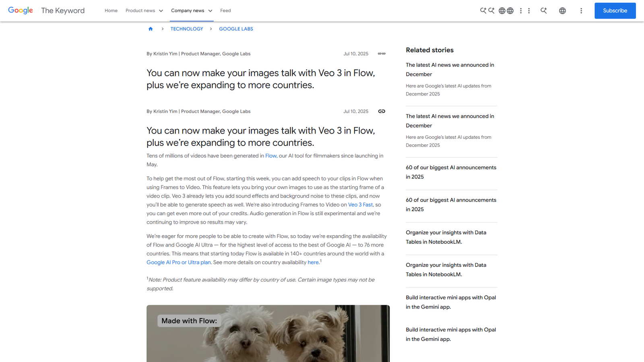Expand the Product news dropdown
This screenshot has height=362, width=644.
[144, 10]
